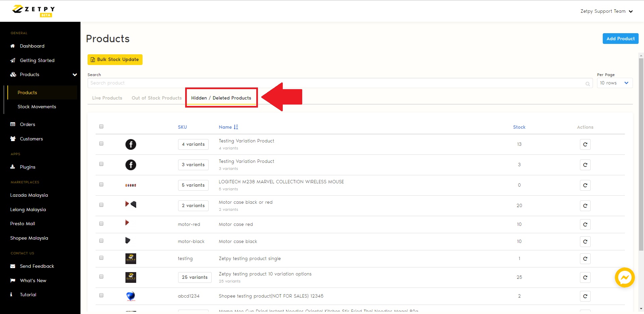Image resolution: width=644 pixels, height=314 pixels.
Task: Click the vertical page scrollbar
Action: click(641, 154)
